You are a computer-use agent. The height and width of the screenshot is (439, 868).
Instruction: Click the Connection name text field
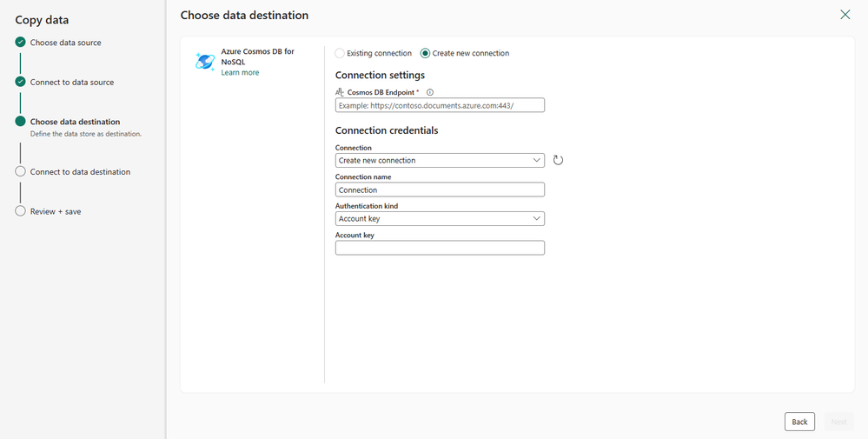[440, 190]
